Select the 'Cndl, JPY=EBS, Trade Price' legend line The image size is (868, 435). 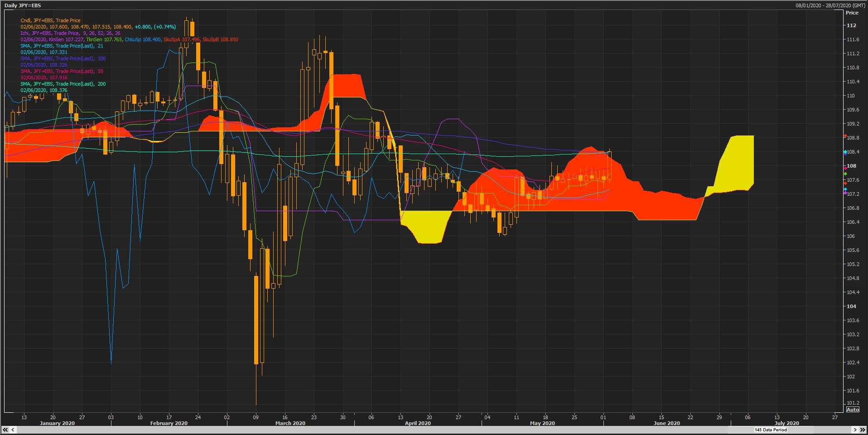pyautogui.click(x=50, y=20)
